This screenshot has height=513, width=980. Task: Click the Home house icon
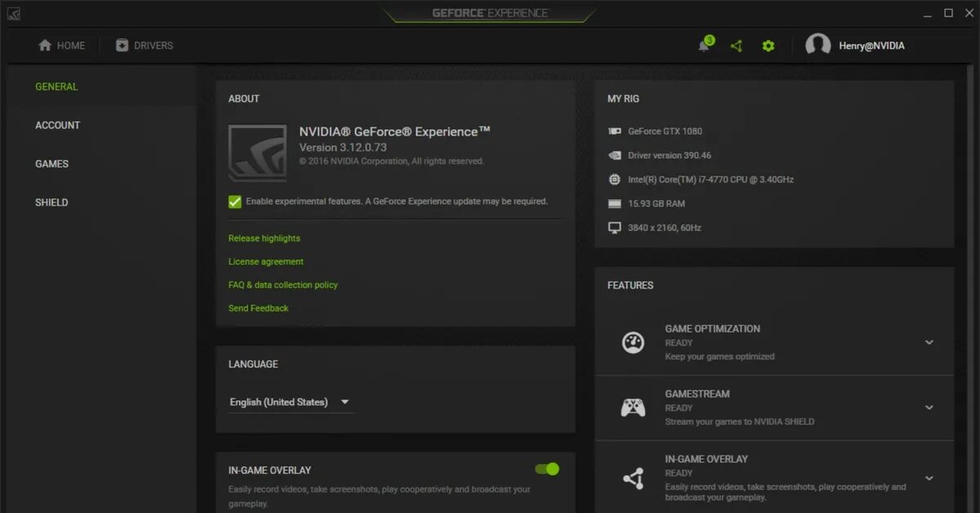tap(45, 46)
